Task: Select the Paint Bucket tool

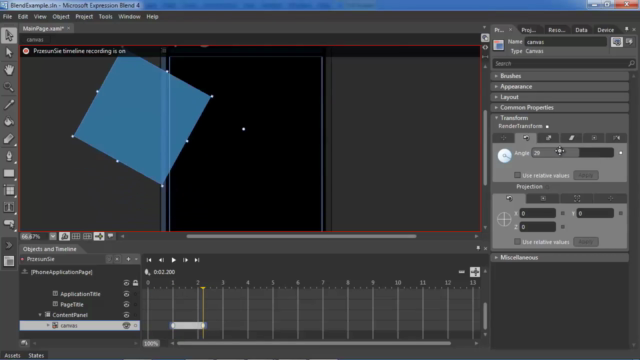Action: 9,122
